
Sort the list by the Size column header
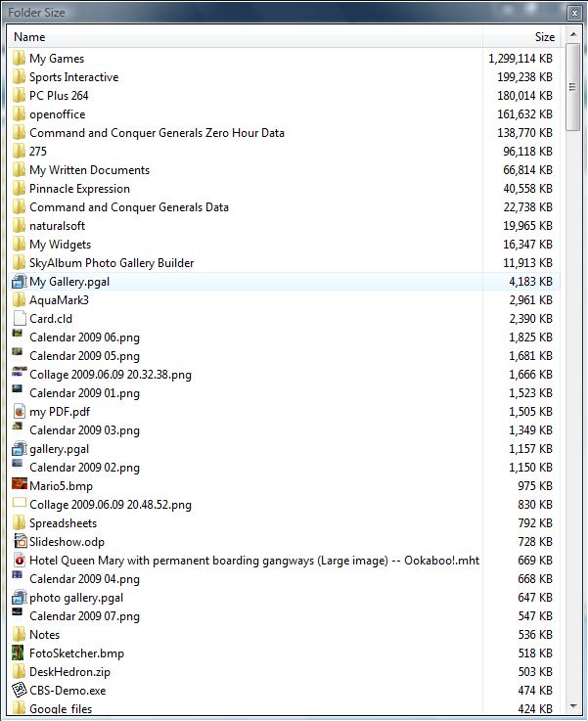click(521, 37)
